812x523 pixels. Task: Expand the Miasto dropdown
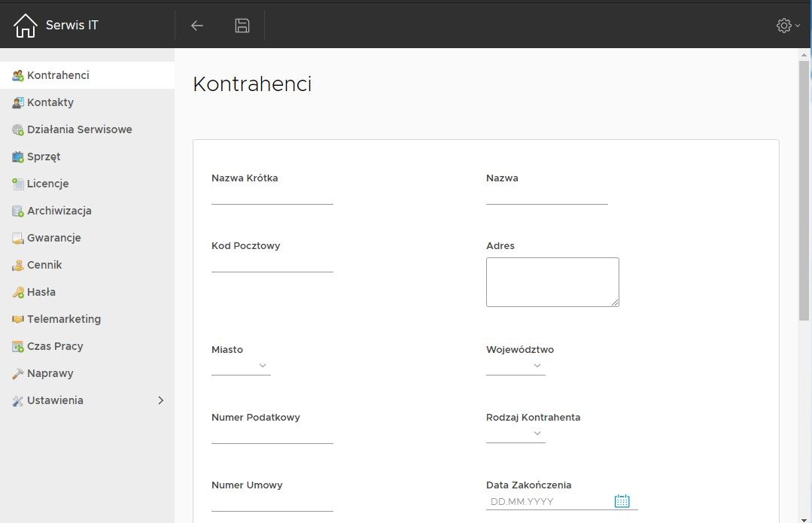click(241, 366)
